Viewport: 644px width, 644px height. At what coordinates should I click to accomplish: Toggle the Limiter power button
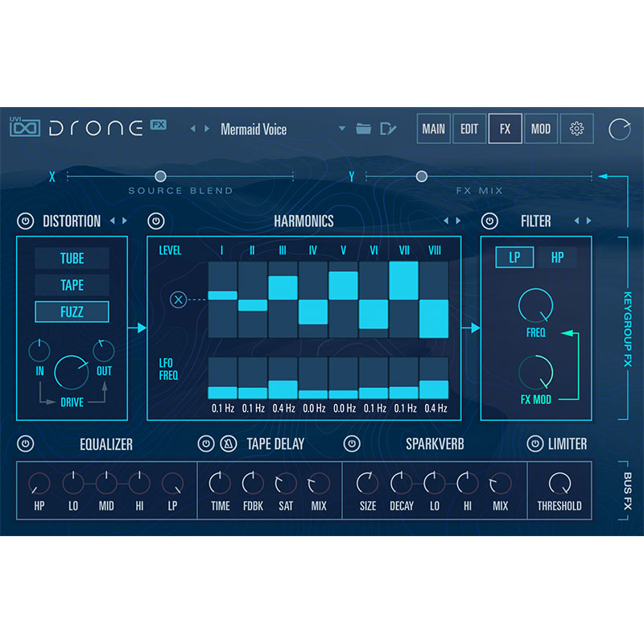535,444
